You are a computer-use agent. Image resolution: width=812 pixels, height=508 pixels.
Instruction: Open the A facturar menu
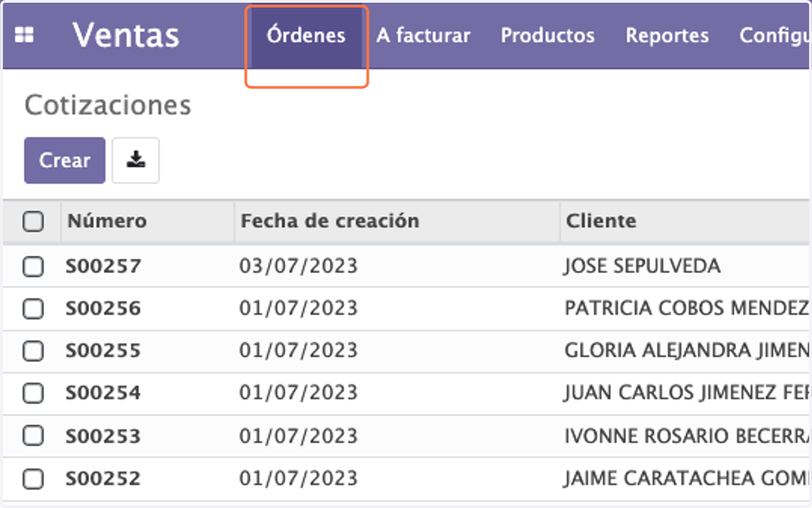point(423,35)
